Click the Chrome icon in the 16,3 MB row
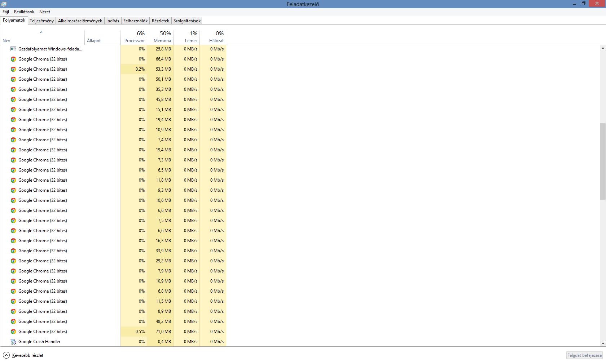The width and height of the screenshot is (606, 364). [13, 241]
